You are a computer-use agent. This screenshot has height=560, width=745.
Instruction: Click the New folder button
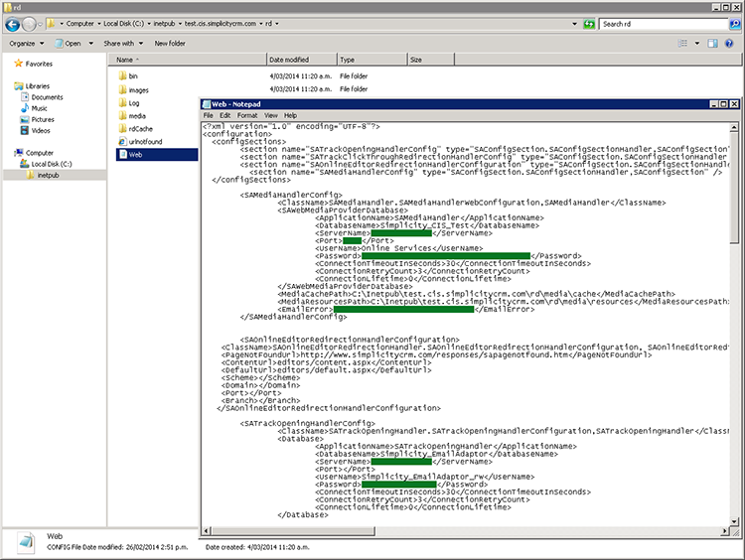coord(170,44)
